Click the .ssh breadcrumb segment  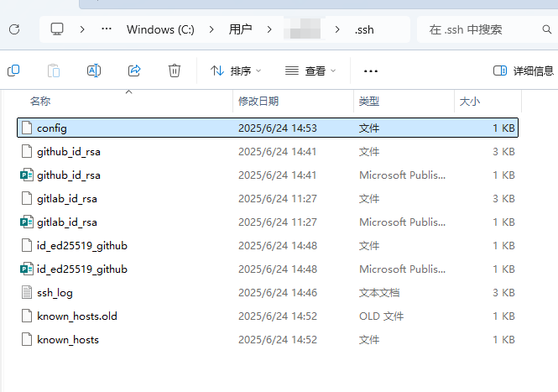point(364,29)
